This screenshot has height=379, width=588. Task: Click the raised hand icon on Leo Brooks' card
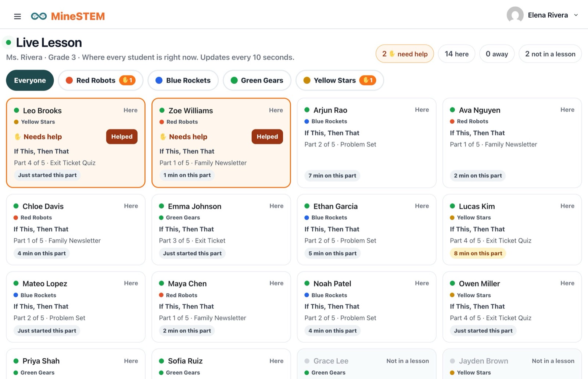pos(17,137)
